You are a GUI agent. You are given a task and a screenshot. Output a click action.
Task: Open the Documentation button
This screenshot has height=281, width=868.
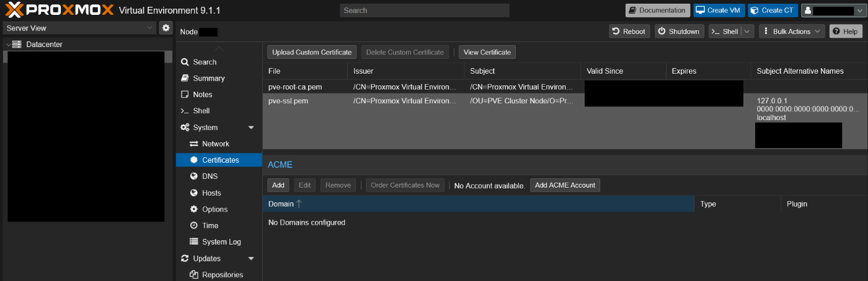point(658,11)
